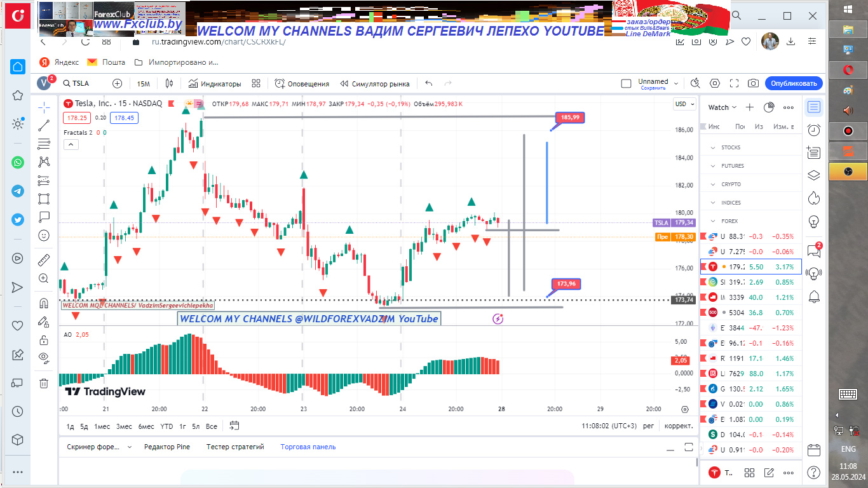Hide all drawings with eye icon
Screen dimensions: 868x488
pyautogui.click(x=44, y=358)
